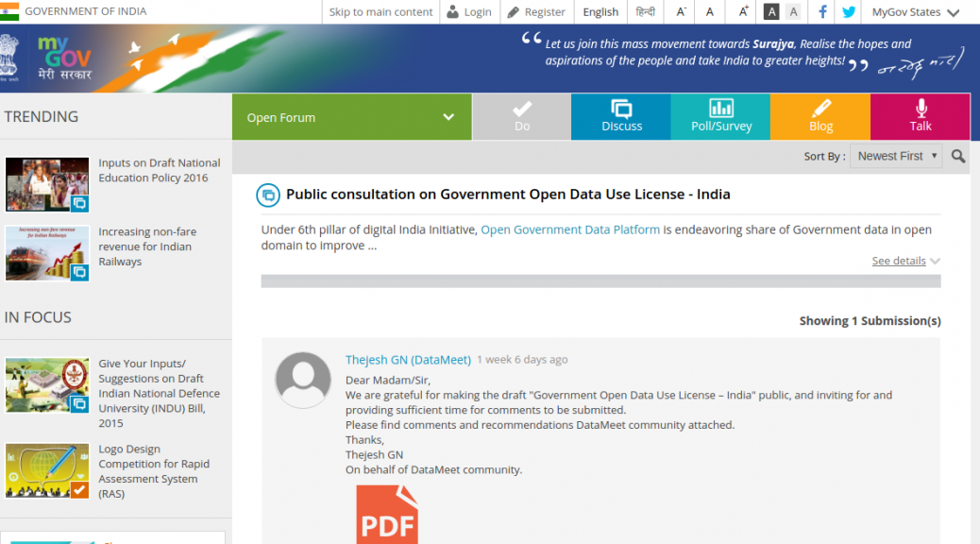Open the Twitter bird icon
Screen dimensions: 980x544
pos(849,12)
